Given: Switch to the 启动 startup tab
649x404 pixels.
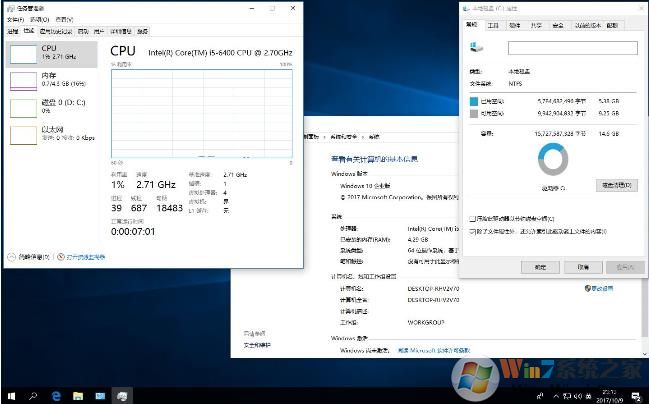Looking at the screenshot, I should point(83,31).
